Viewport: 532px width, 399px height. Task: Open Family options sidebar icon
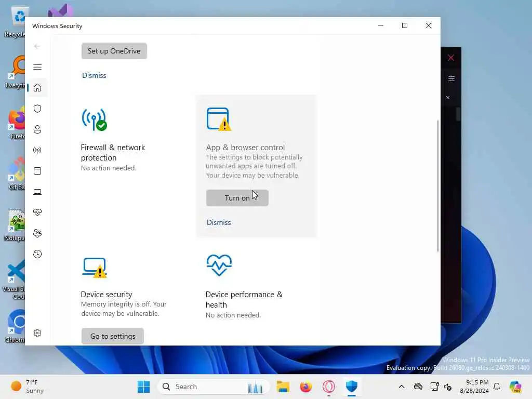pyautogui.click(x=37, y=233)
